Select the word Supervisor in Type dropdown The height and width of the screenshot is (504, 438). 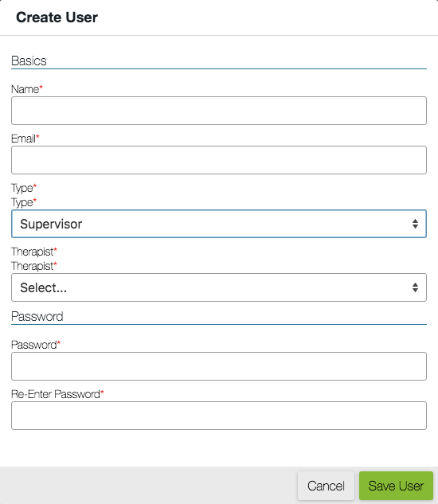51,224
